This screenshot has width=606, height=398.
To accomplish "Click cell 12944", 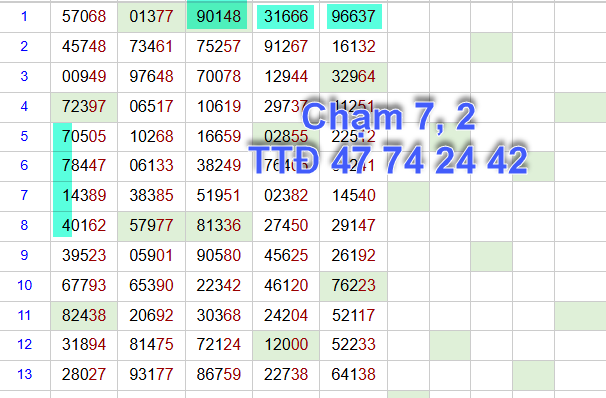I will coord(286,77).
